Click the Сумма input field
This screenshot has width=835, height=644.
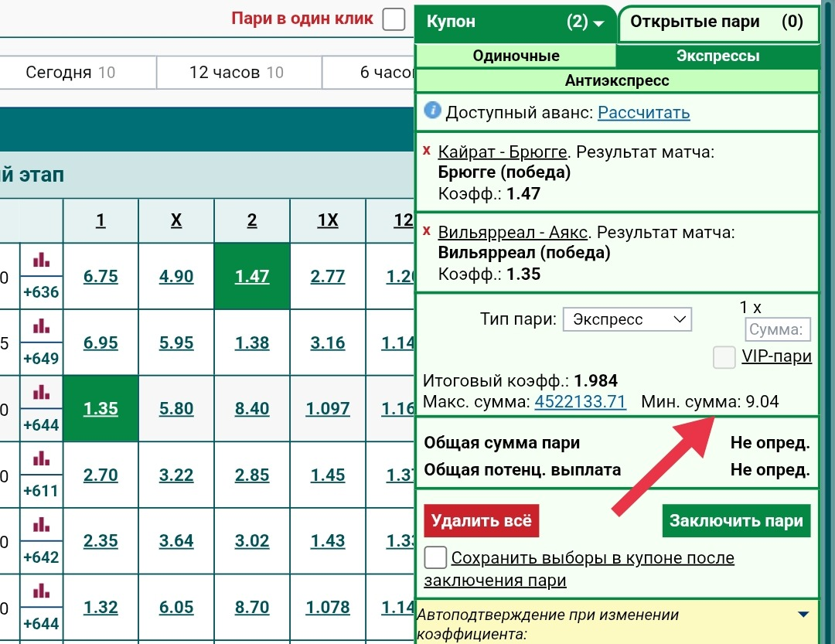[x=778, y=330]
